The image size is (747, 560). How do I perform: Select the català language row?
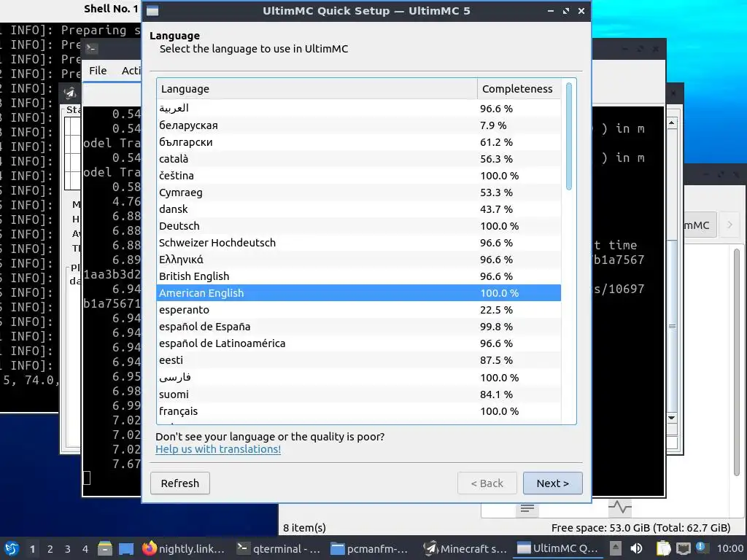pos(359,158)
